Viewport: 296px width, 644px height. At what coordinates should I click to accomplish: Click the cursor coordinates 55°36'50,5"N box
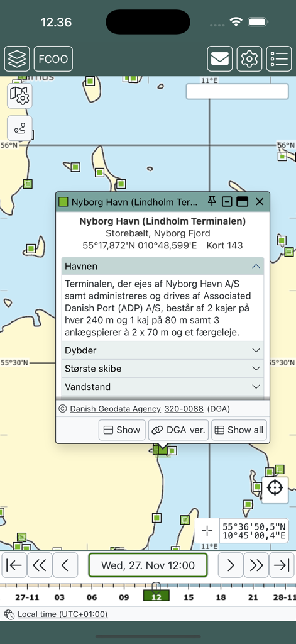tap(254, 531)
